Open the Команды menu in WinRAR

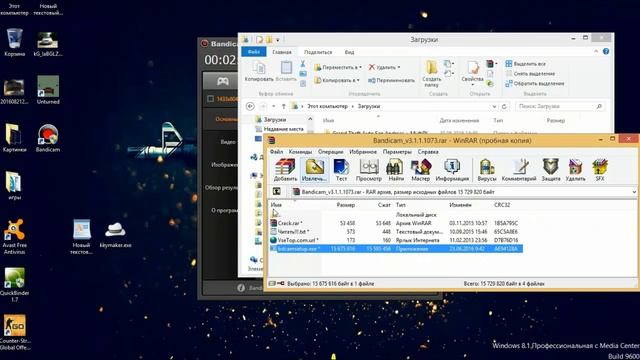[x=300, y=152]
